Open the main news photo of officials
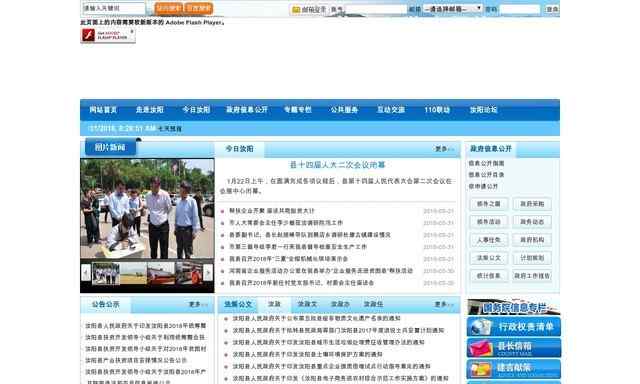 tap(147, 209)
